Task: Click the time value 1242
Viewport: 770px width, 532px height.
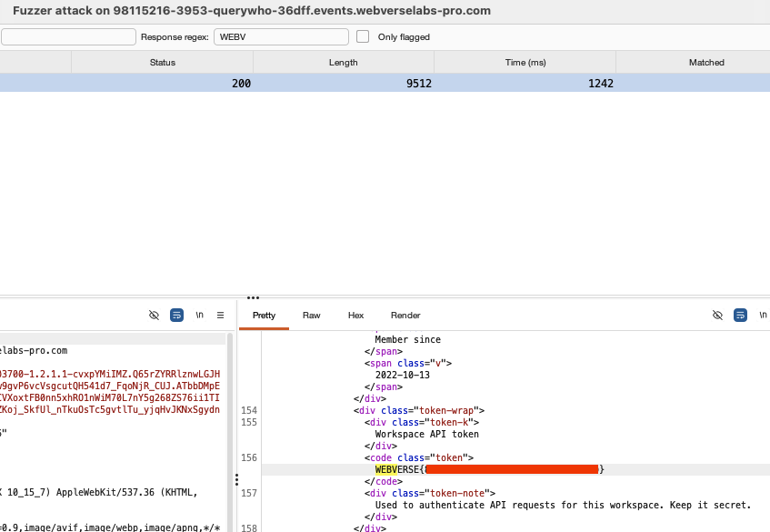Action: (601, 84)
